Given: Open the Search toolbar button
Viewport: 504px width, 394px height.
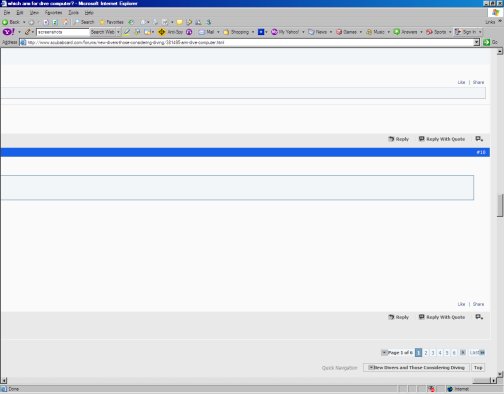Looking at the screenshot, I should click(x=84, y=22).
